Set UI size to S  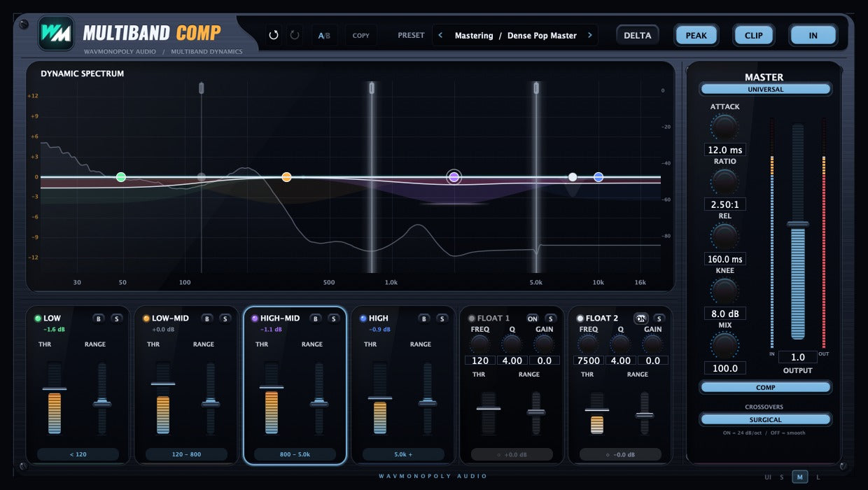(x=782, y=477)
